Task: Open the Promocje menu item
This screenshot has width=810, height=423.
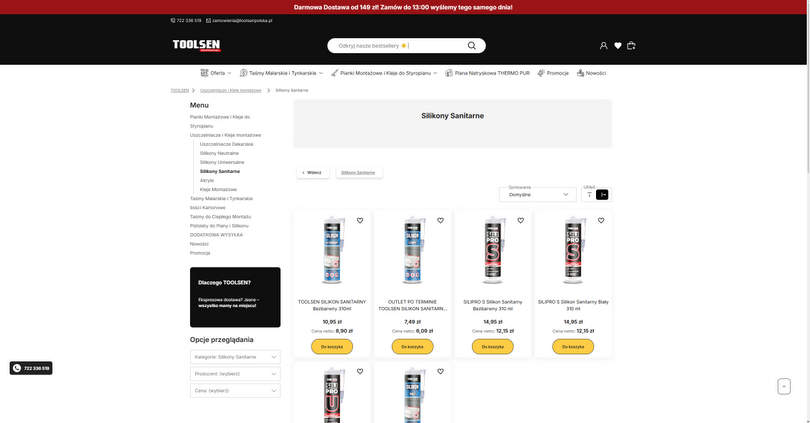Action: (553, 73)
